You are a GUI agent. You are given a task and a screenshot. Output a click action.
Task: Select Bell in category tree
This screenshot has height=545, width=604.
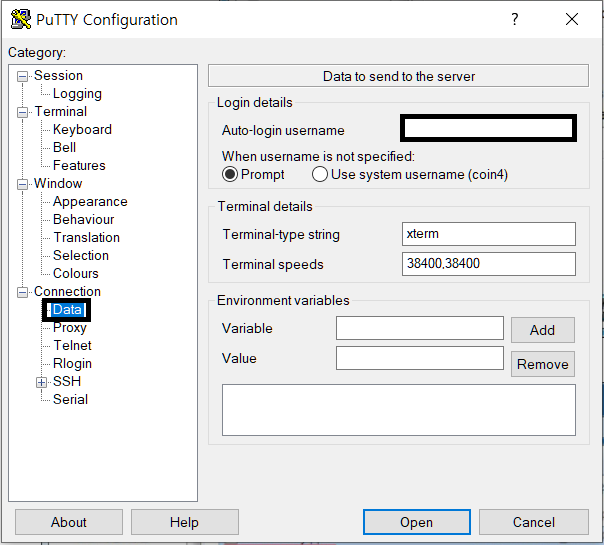point(64,148)
